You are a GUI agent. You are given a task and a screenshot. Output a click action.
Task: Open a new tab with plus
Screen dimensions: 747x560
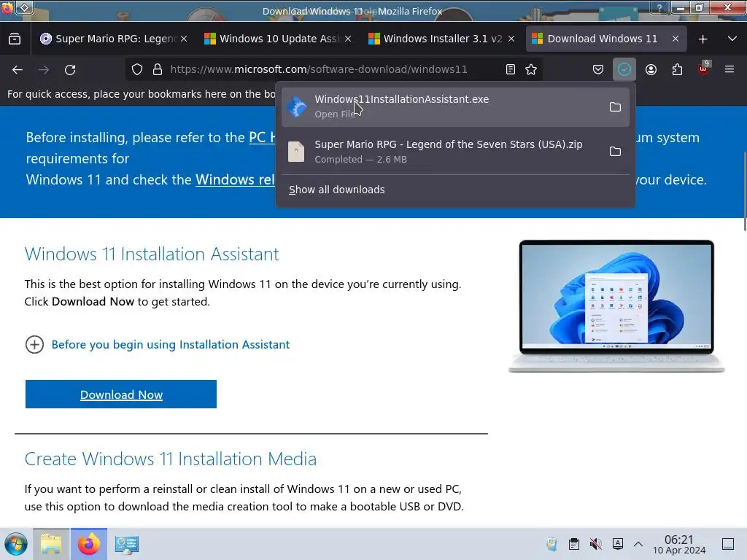point(703,39)
